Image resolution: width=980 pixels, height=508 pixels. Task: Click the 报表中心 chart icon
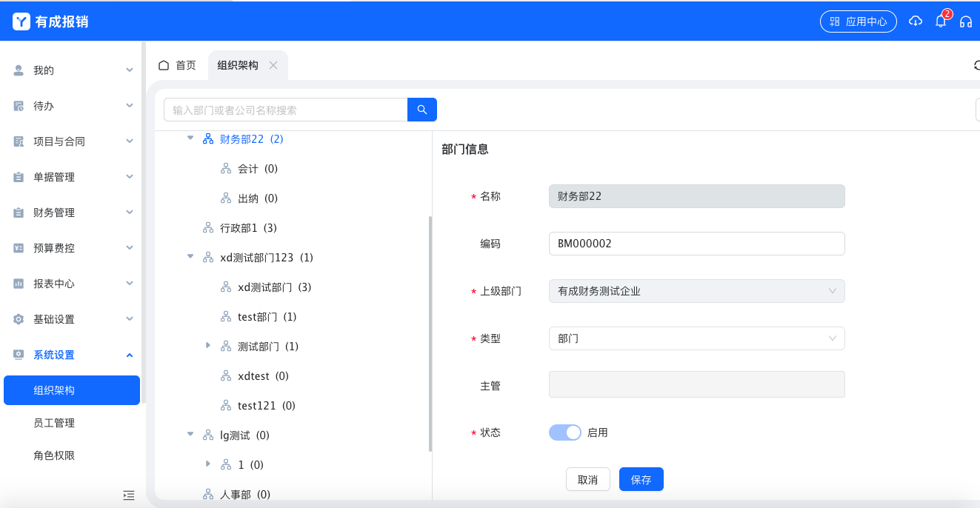coord(19,284)
